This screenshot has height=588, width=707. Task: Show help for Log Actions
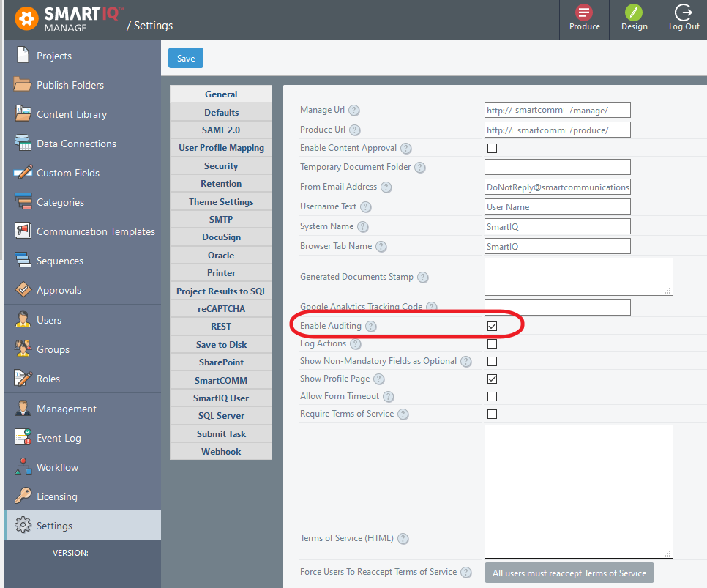pos(356,344)
